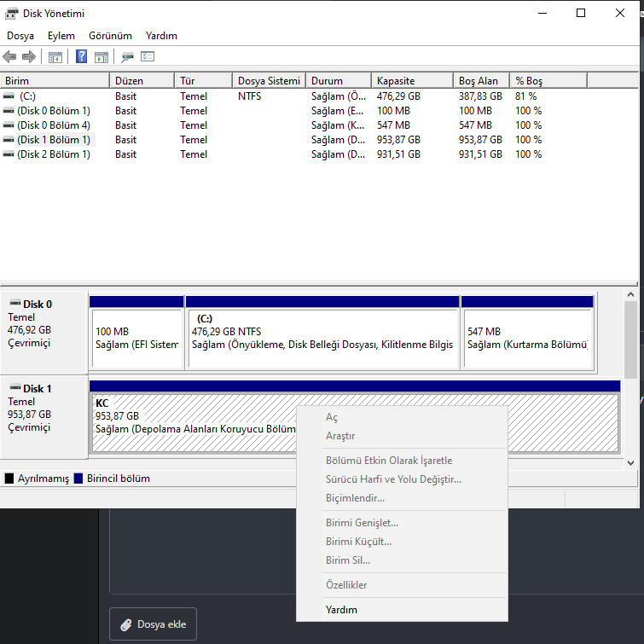Select the 100 MB EFI partition on Disk 0
This screenshot has width=644, height=644.
point(136,333)
